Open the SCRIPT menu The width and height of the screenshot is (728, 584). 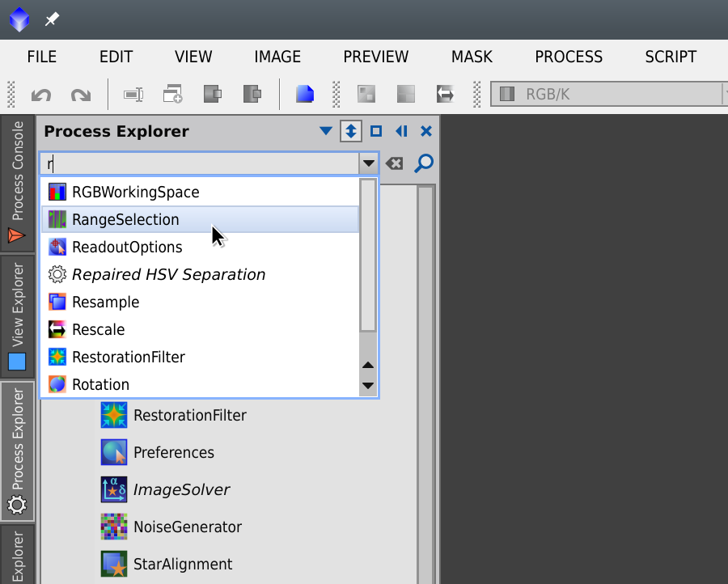(x=671, y=57)
